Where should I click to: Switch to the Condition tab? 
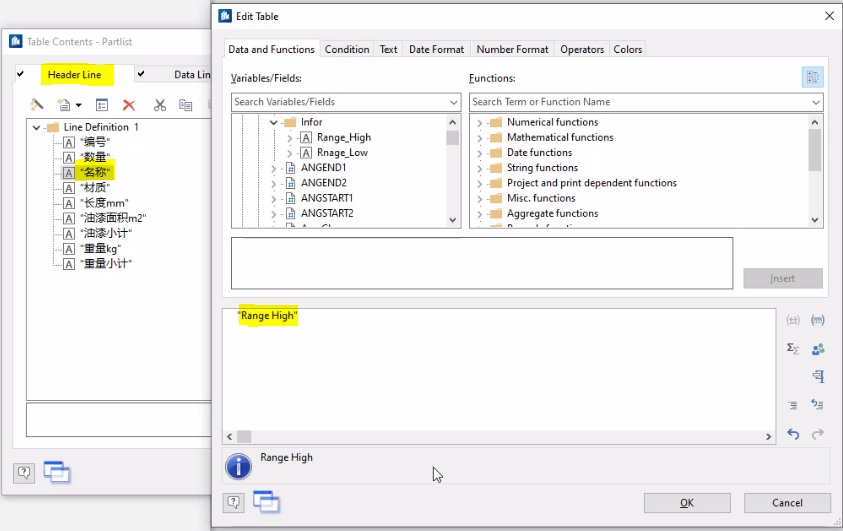(x=347, y=49)
